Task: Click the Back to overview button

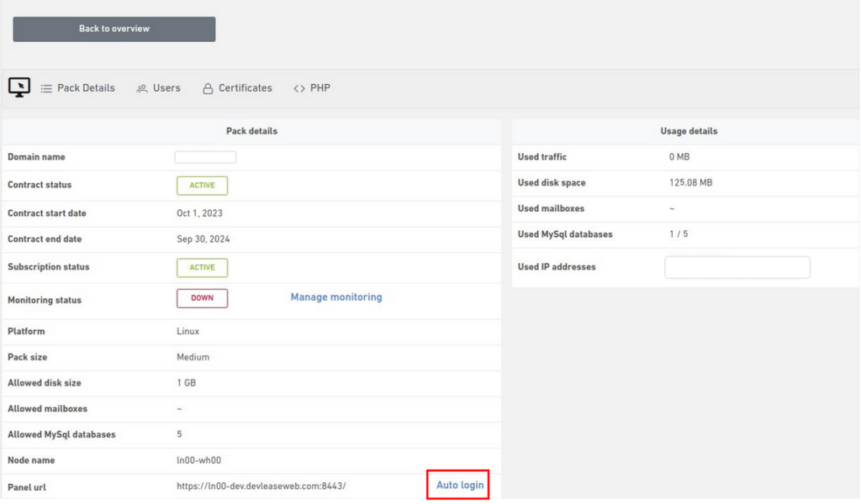Action: (x=114, y=29)
